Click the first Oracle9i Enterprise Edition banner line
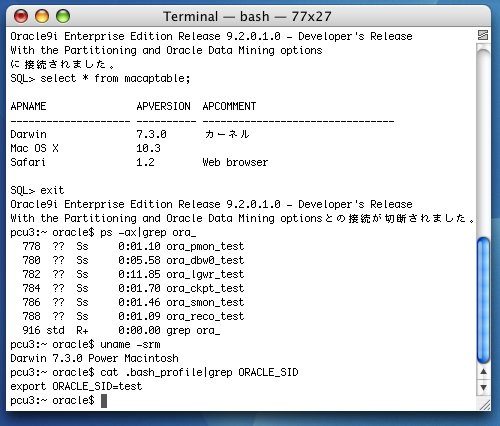500x426 pixels. click(211, 36)
